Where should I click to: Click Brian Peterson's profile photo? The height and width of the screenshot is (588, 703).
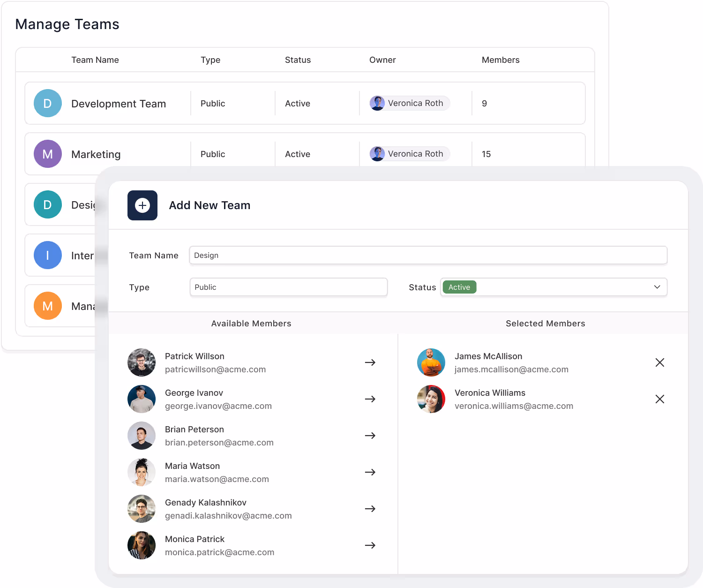[x=142, y=436]
